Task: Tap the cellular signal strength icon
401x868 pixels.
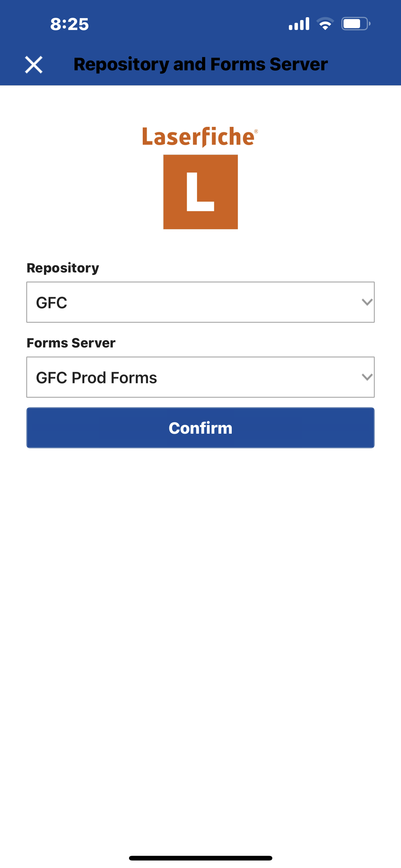Action: 299,24
